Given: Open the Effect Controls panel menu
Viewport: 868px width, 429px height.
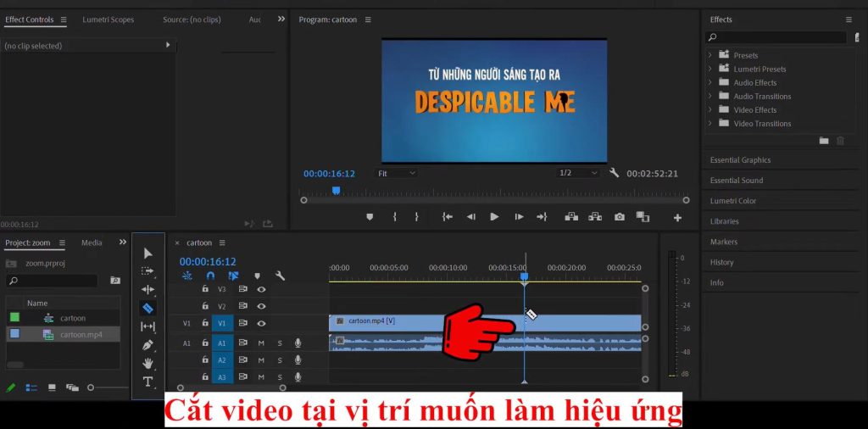Looking at the screenshot, I should 64,19.
